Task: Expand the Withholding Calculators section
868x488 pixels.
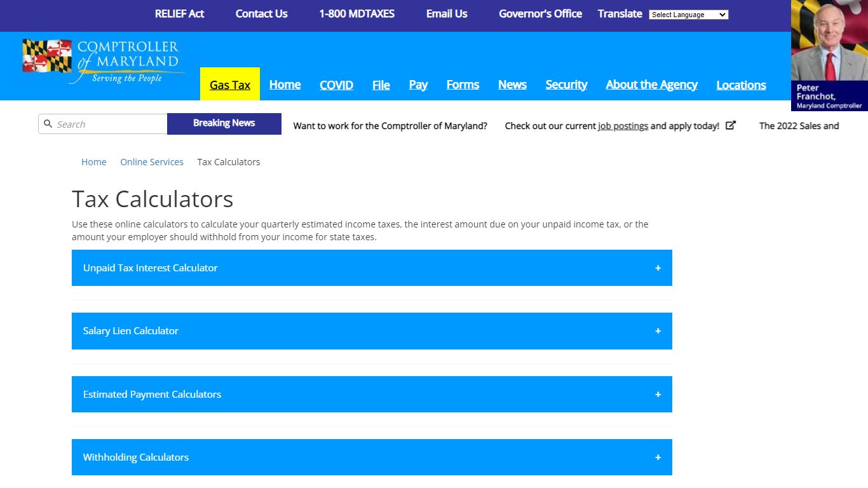Action: pyautogui.click(x=372, y=457)
